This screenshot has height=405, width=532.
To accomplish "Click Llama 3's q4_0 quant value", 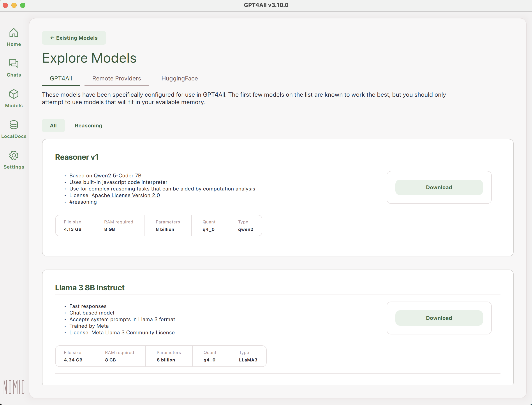I will (210, 360).
